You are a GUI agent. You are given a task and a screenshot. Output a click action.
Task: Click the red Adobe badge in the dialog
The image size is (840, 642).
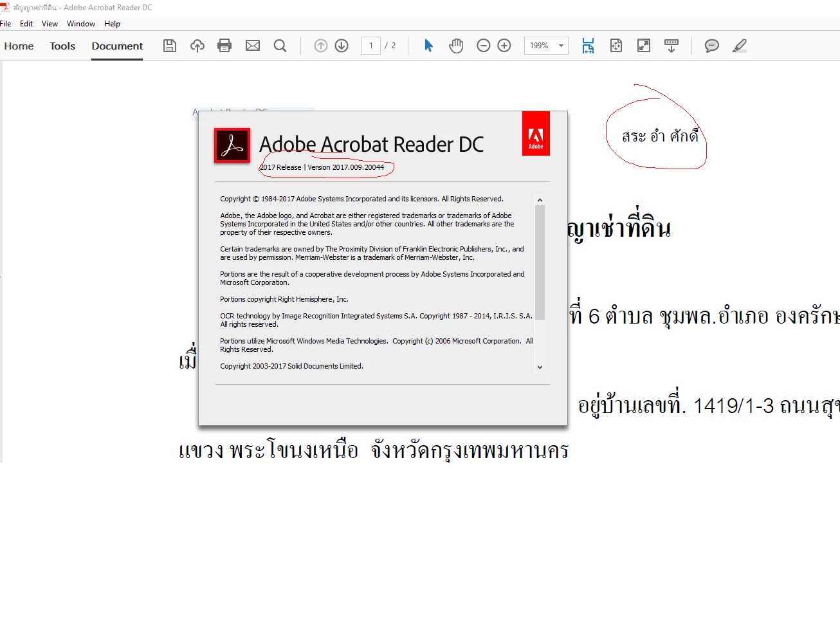point(536,133)
